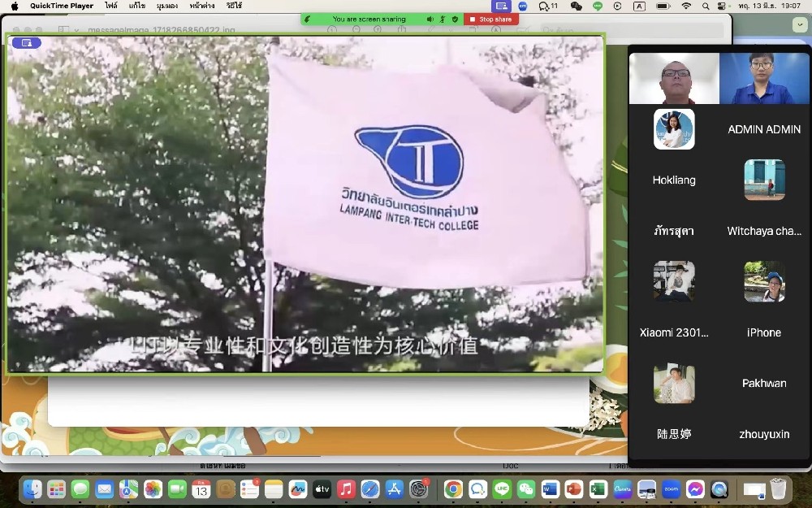Click the shared Lampang Inter-Tech College video

click(305, 204)
